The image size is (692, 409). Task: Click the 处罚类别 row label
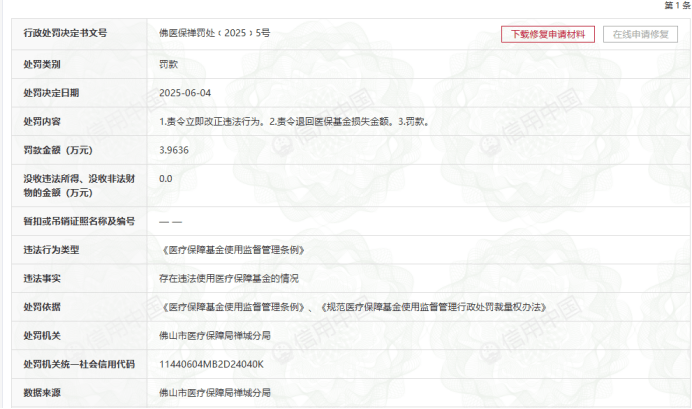42,63
